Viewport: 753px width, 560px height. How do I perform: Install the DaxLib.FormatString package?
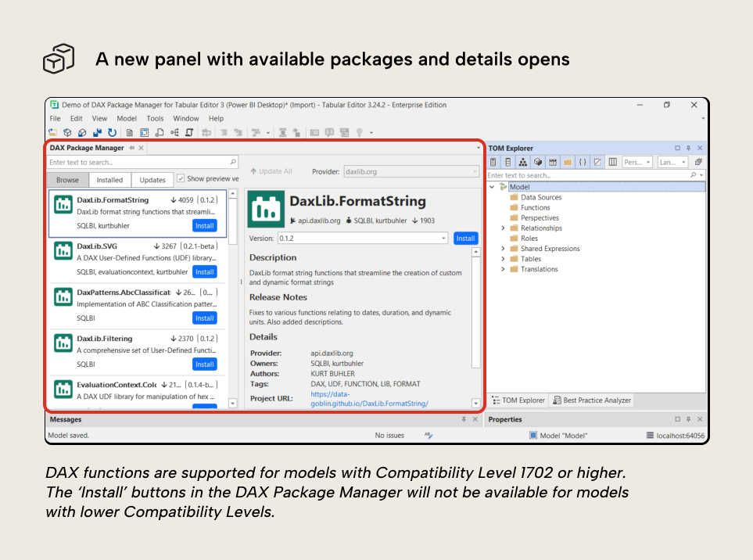204,225
